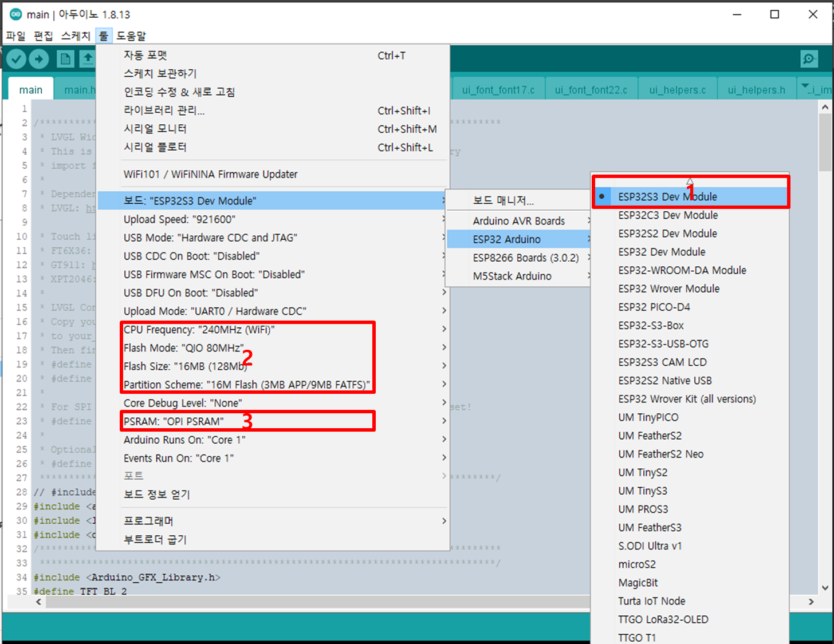The height and width of the screenshot is (644, 834).
Task: Switch to the ui_helpers.h tab
Action: pos(757,90)
